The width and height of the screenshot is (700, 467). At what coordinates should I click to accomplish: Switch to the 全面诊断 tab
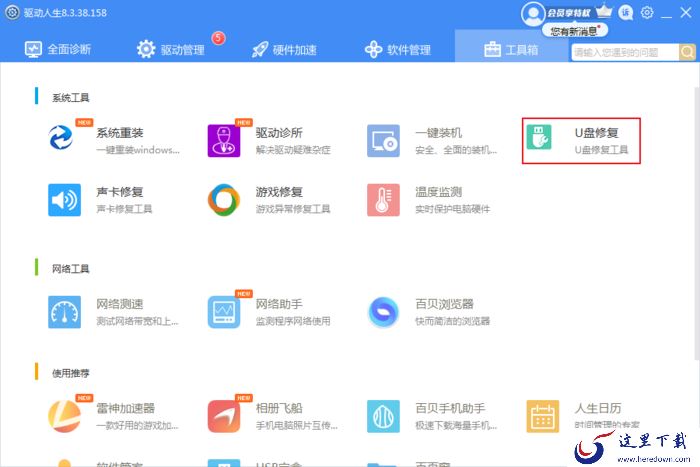pyautogui.click(x=58, y=49)
